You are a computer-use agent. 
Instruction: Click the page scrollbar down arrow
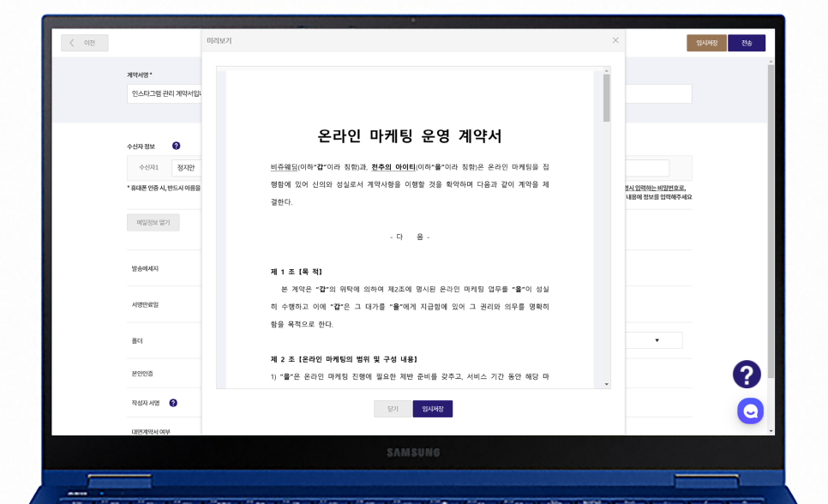(771, 431)
